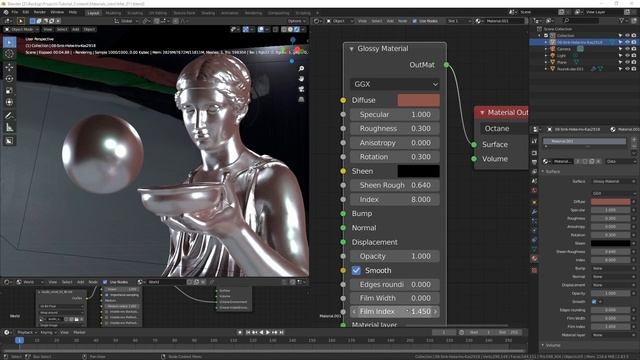Screen dimensions: 640x360
Task: Collapse the Material Output node triangle
Action: tap(482, 113)
